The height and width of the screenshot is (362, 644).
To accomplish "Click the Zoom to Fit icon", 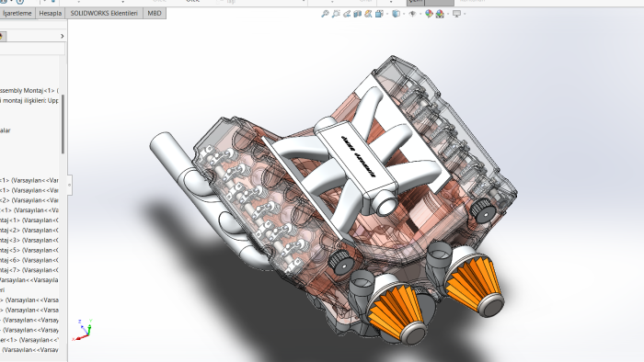I will [325, 14].
